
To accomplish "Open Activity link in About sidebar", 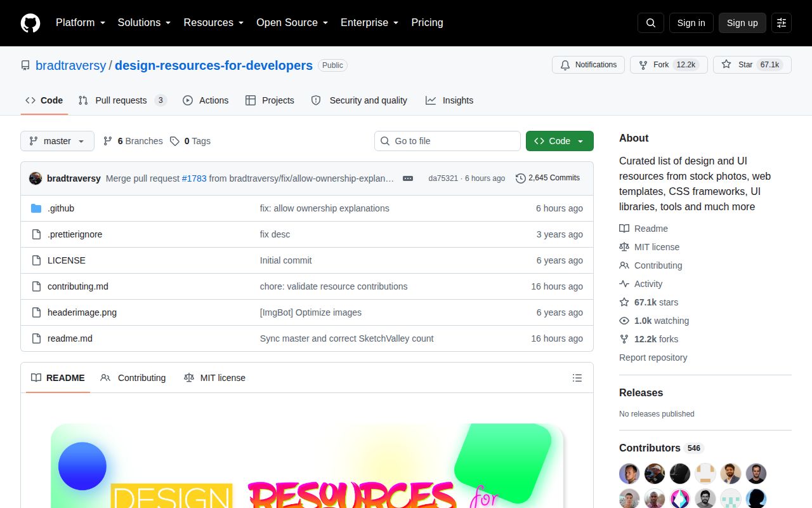I will click(x=641, y=284).
